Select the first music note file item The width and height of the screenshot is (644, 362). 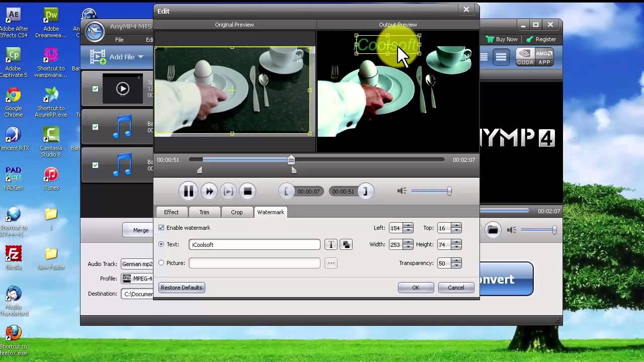tap(122, 127)
